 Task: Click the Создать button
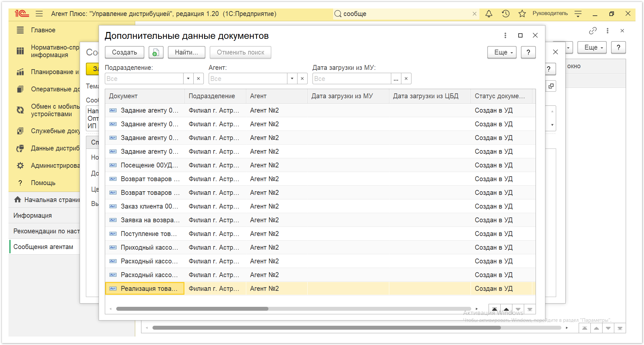click(x=124, y=52)
